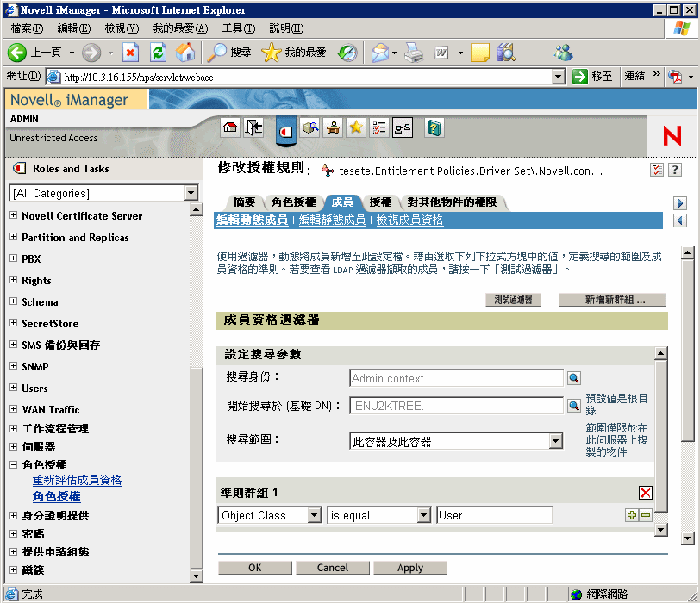Click the Configure icon in iManager toolbar
Screen dimensions: 700x603
(x=333, y=127)
